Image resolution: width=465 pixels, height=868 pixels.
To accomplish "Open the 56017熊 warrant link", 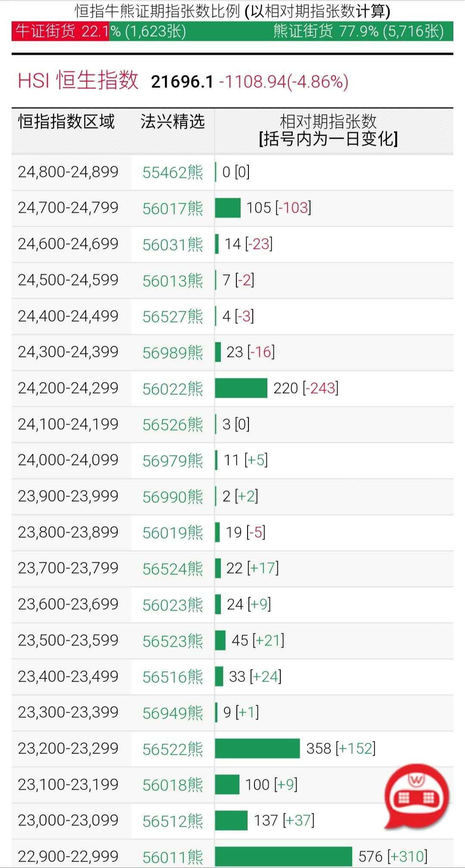I will (x=173, y=209).
